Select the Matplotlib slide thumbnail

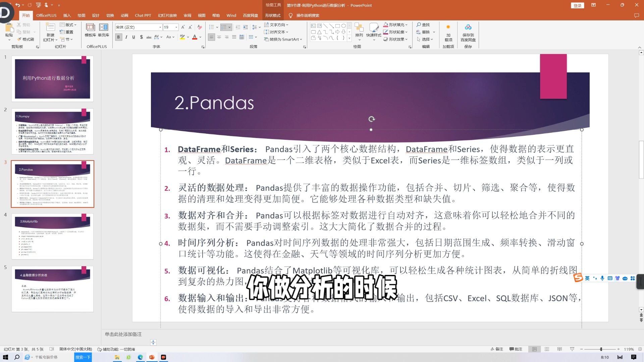(x=52, y=236)
